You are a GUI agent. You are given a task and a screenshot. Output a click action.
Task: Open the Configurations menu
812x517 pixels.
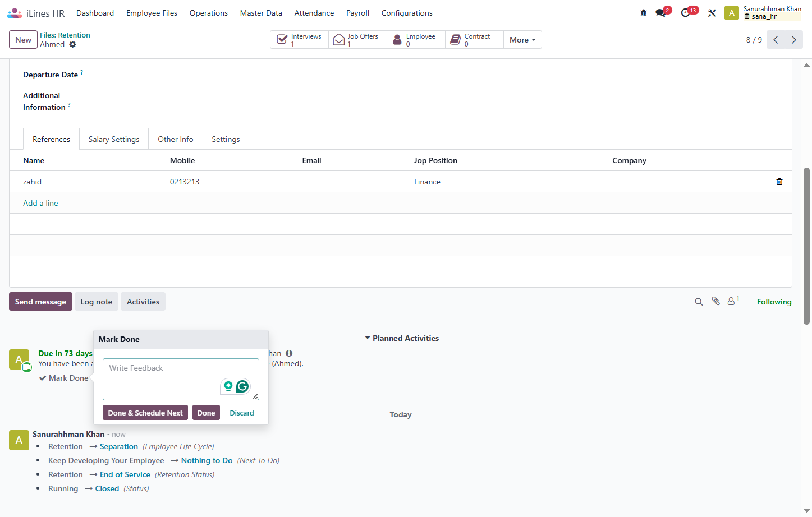[407, 13]
